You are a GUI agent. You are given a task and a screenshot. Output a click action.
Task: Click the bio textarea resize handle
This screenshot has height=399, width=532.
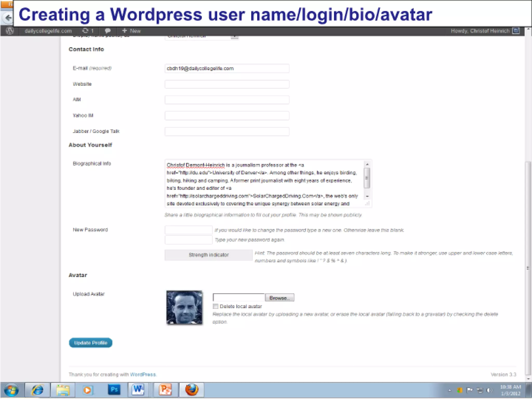(367, 204)
